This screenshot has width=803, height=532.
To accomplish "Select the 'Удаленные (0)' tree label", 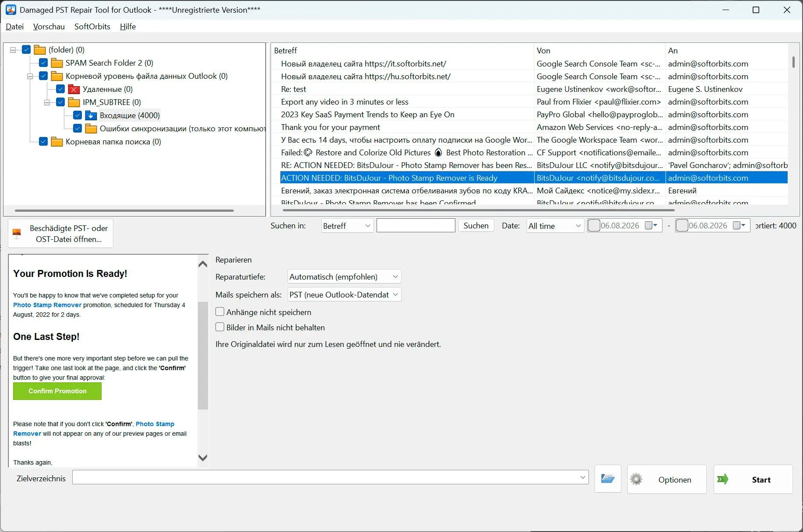I will [108, 89].
